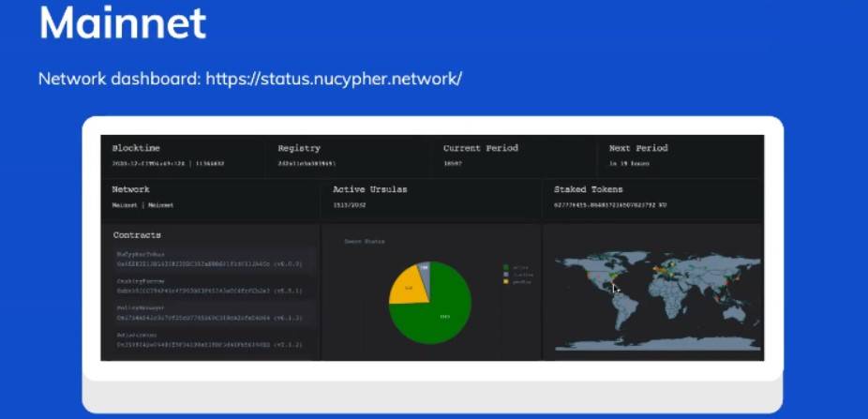
Task: Toggle the gray inactive legend entry
Action: click(516, 275)
